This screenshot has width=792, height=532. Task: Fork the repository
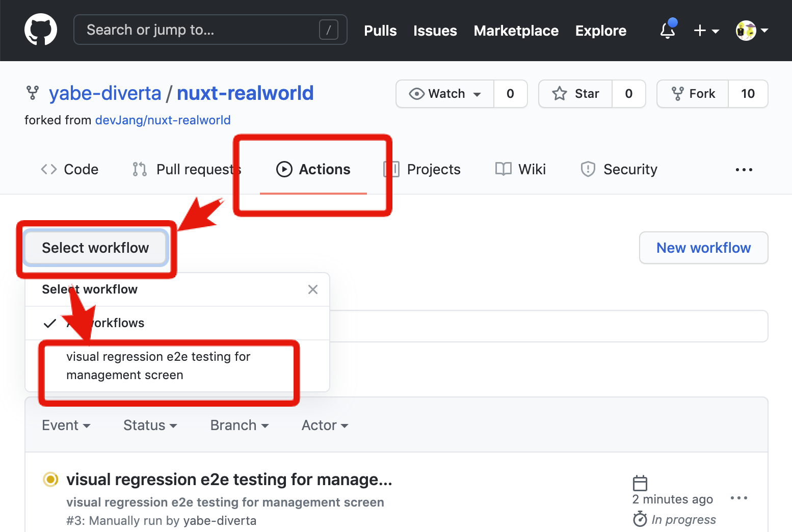click(693, 94)
